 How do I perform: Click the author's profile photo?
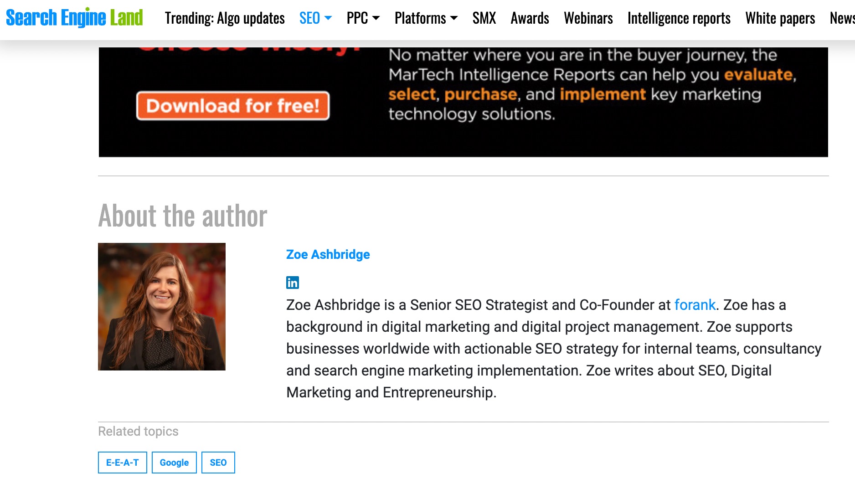(x=162, y=307)
